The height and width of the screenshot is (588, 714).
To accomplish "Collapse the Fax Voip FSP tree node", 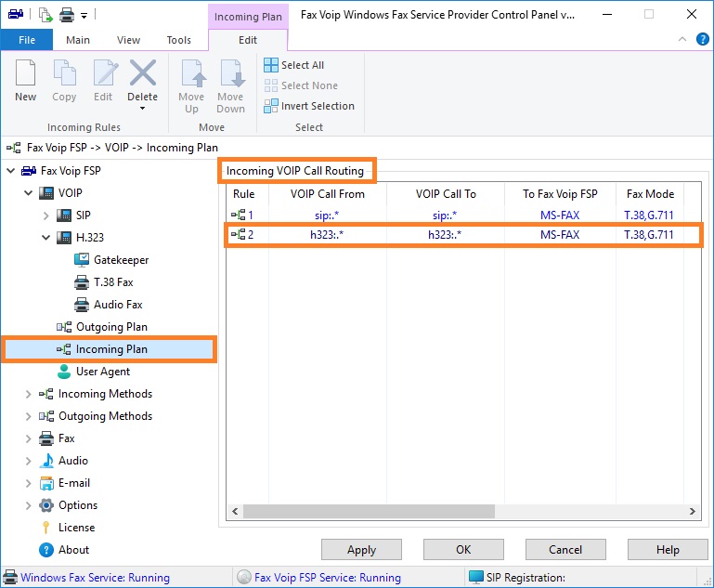I will 11,171.
